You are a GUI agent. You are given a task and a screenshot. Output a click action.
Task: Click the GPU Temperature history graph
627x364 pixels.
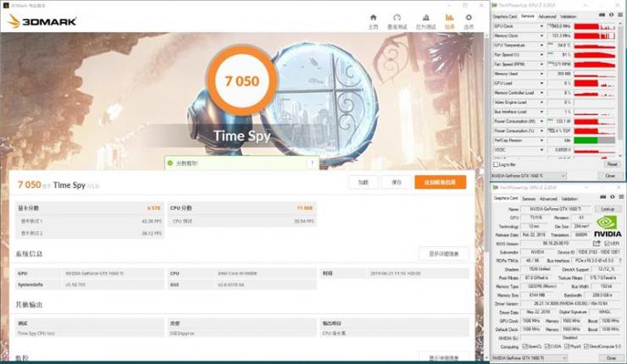pyautogui.click(x=595, y=45)
